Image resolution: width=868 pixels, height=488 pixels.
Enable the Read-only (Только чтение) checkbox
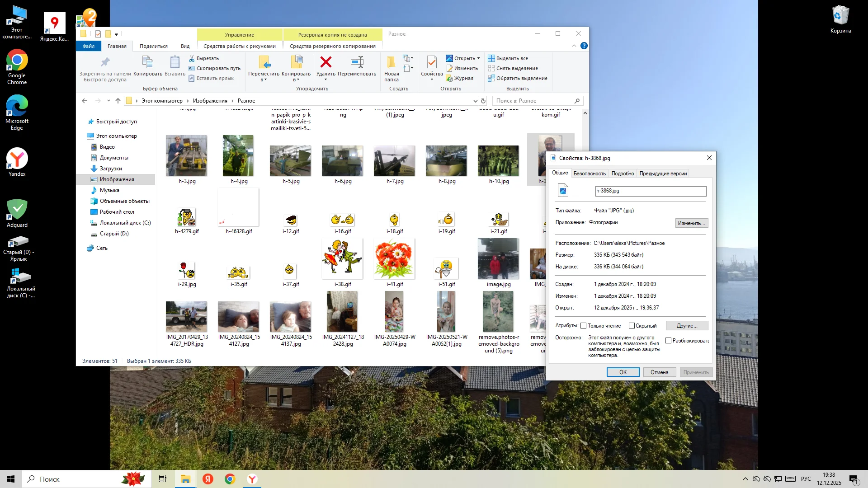pyautogui.click(x=583, y=326)
